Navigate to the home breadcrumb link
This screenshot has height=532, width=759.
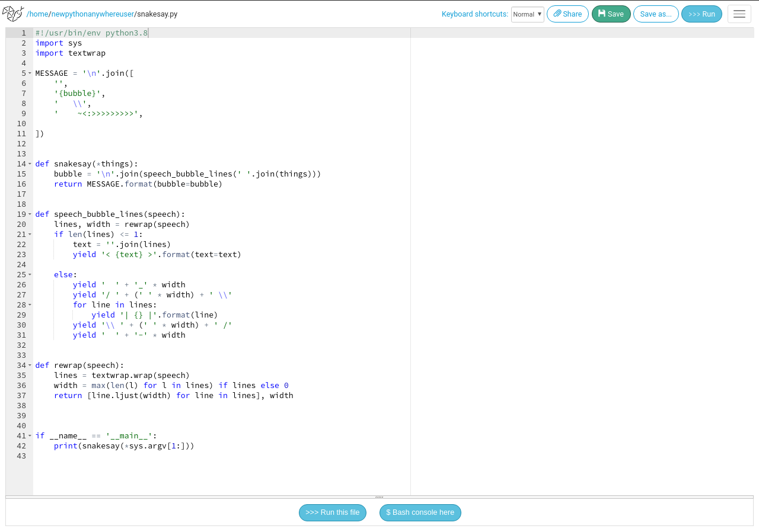click(x=39, y=13)
